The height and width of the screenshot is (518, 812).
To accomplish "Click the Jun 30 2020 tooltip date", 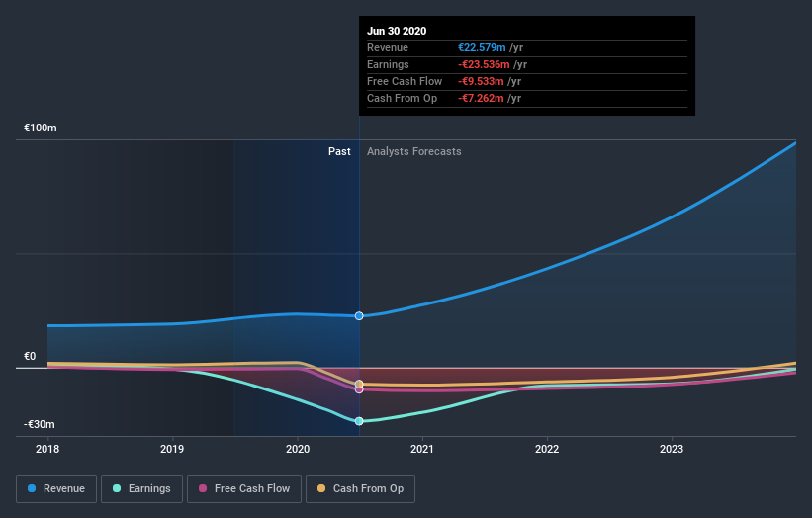I will [397, 31].
